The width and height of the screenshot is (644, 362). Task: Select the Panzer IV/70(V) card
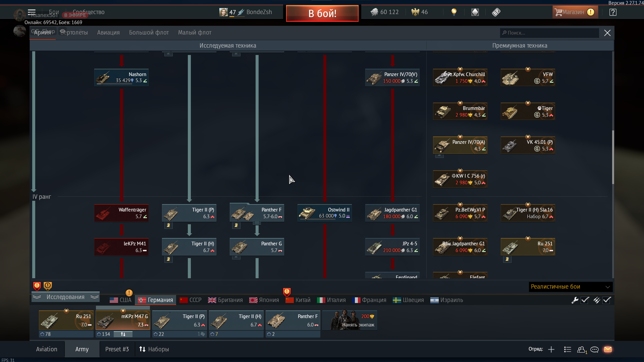click(x=392, y=77)
